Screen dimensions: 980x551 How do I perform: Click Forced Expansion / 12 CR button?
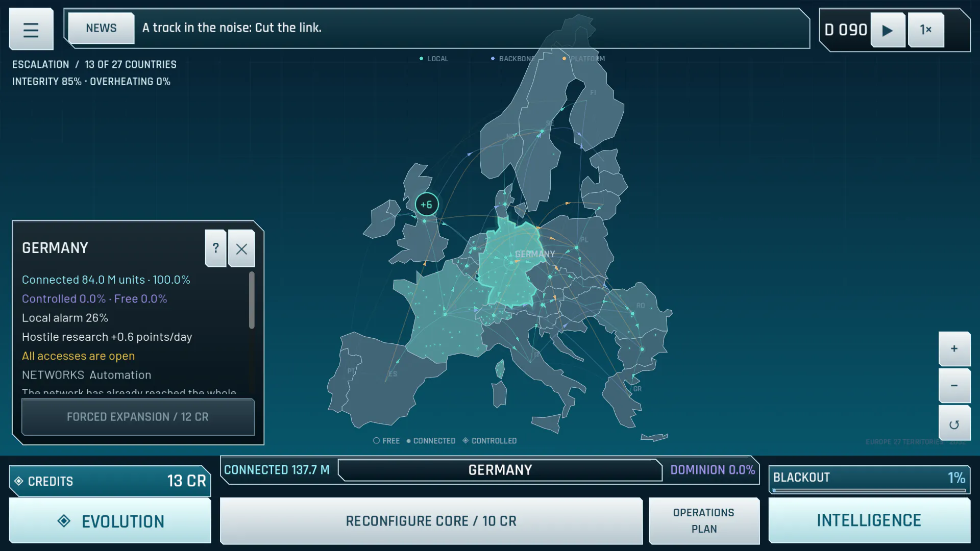(138, 417)
